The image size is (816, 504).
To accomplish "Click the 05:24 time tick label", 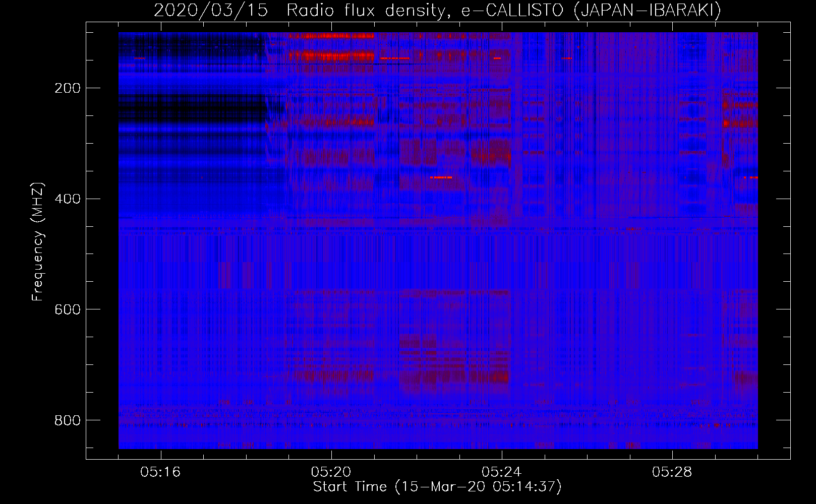I will (501, 472).
